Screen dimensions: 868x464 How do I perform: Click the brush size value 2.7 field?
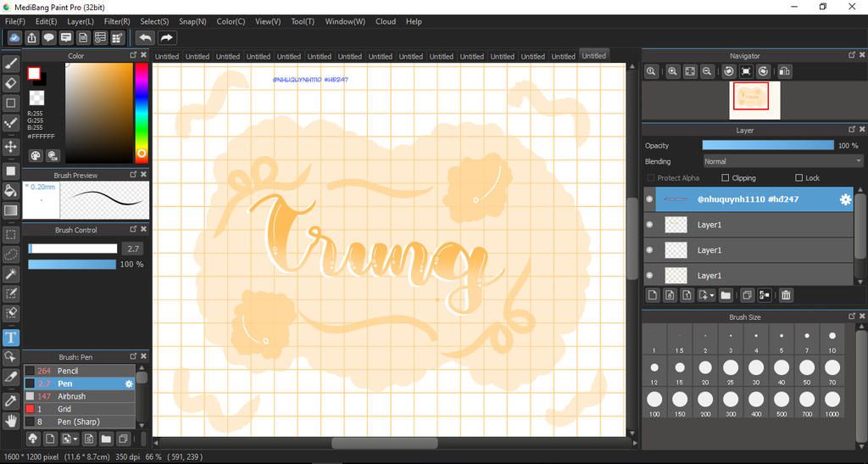coord(133,249)
